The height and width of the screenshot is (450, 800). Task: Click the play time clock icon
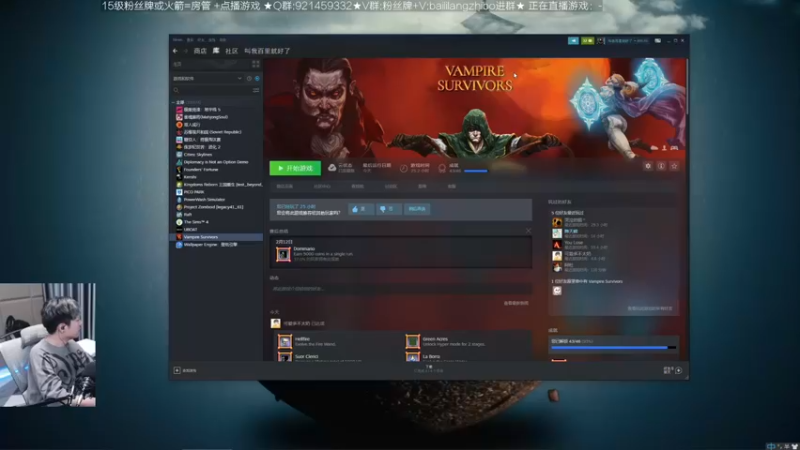click(404, 168)
